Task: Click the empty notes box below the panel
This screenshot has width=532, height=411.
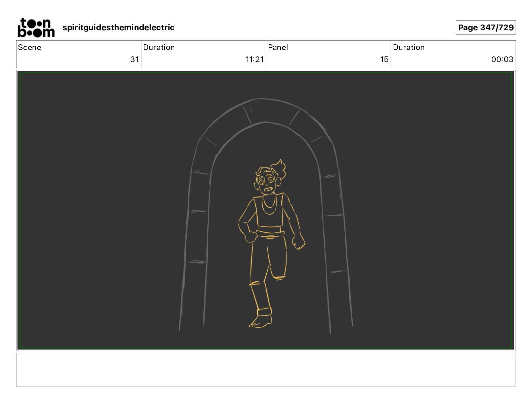Action: point(266,370)
